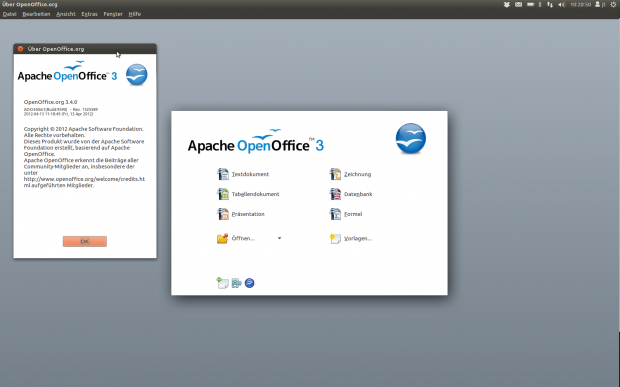Viewport: 620px width, 387px height.
Task: Create a new Zeichnung drawing
Action: 350,174
